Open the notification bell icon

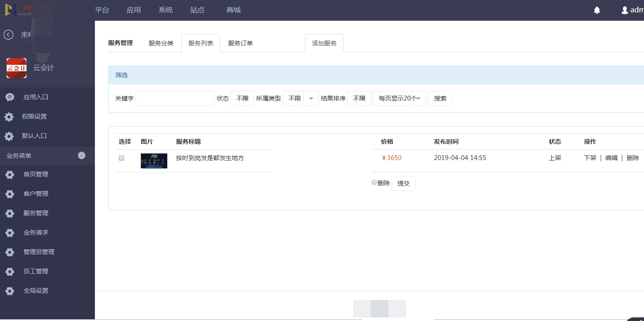[x=597, y=10]
